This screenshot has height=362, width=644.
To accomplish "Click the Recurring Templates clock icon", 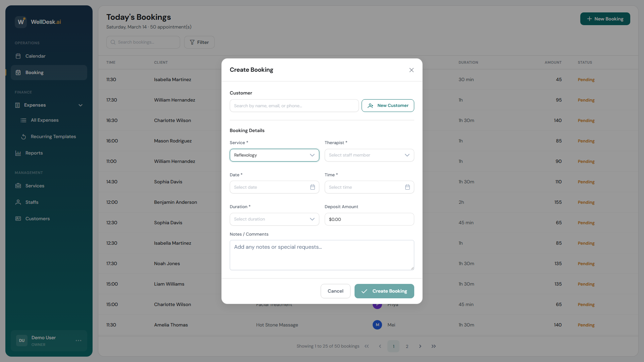I will pos(23,137).
